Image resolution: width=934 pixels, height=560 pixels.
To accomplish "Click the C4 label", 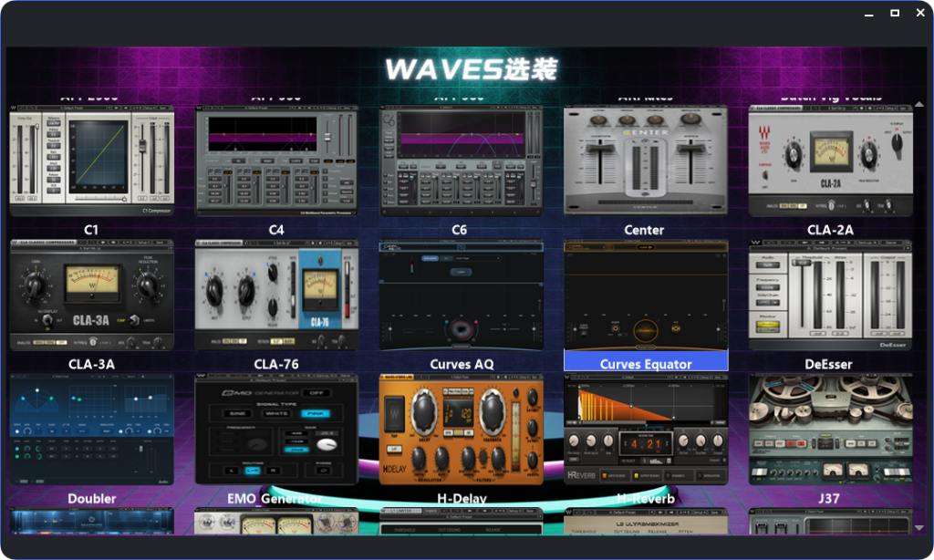I will pyautogui.click(x=276, y=230).
